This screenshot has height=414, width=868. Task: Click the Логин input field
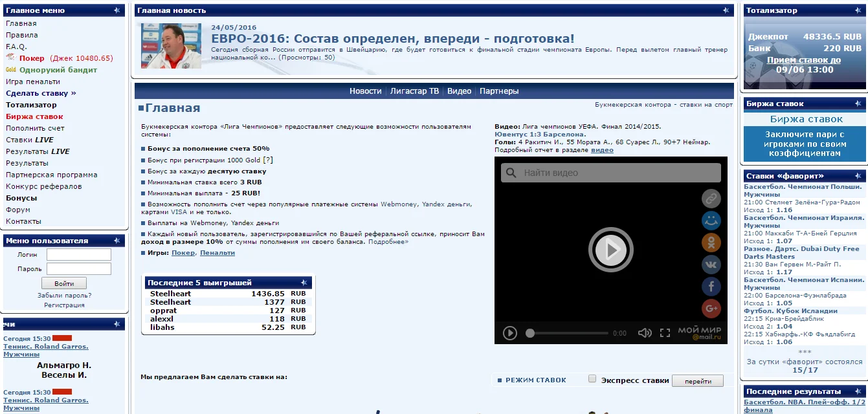point(79,255)
